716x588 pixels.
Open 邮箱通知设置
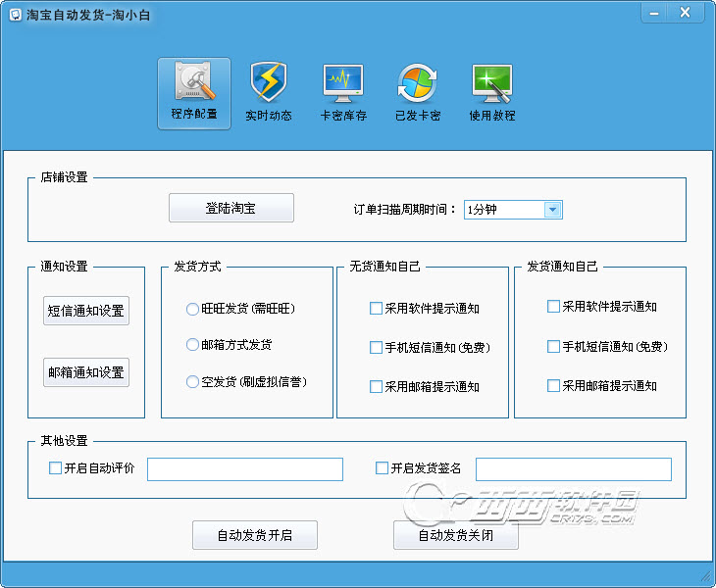86,372
